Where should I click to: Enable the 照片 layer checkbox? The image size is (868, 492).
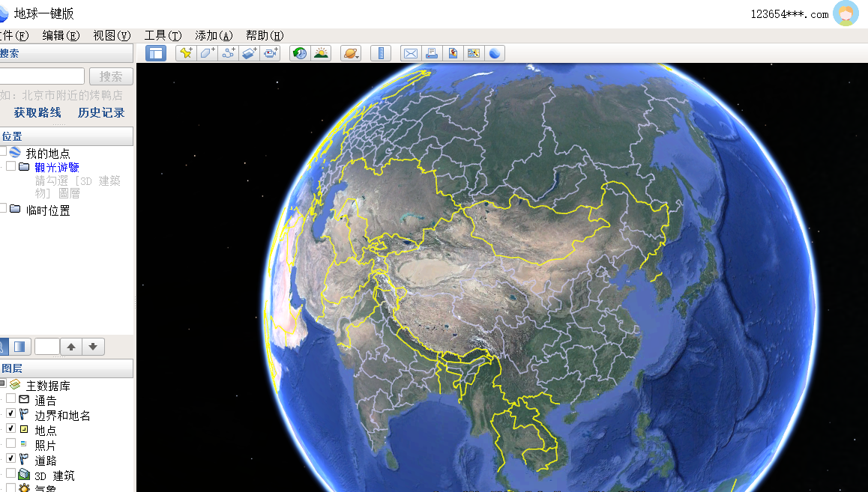pyautogui.click(x=10, y=443)
